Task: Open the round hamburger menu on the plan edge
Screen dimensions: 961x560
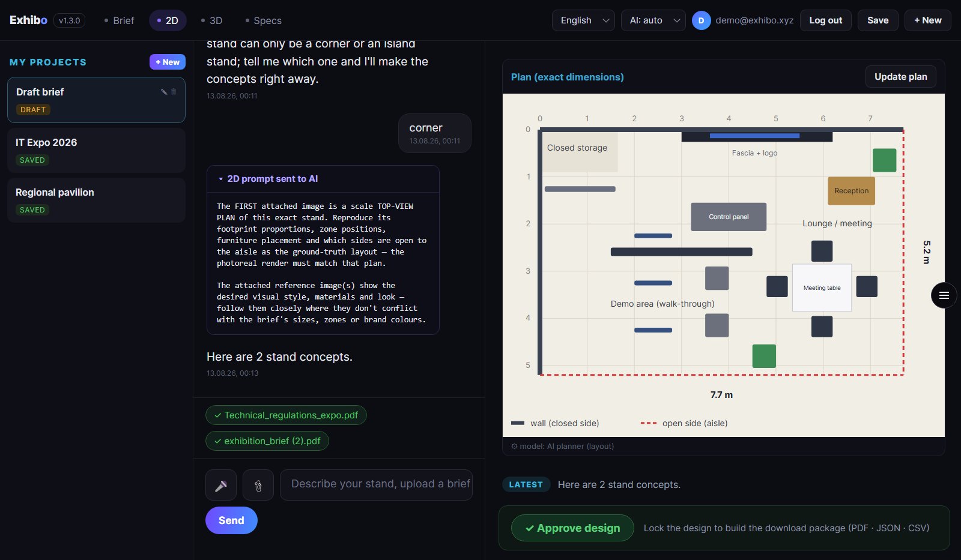Action: tap(944, 295)
